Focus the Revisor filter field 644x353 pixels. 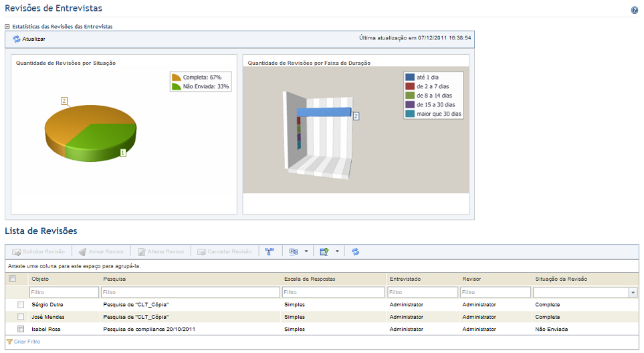pyautogui.click(x=496, y=292)
